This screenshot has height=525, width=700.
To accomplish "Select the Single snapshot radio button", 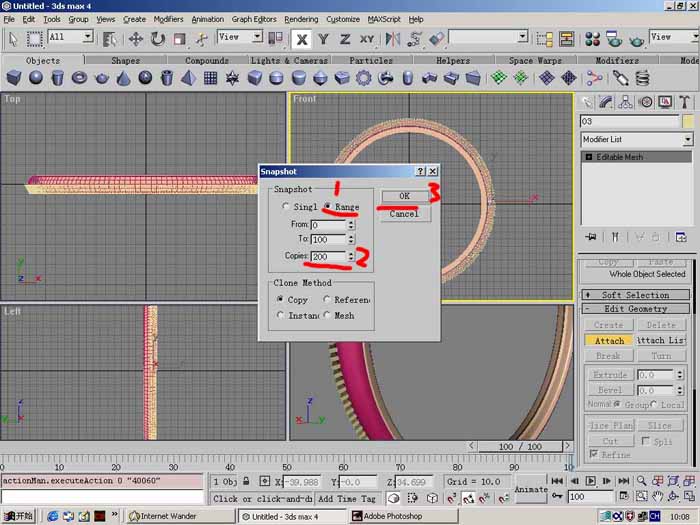I will coord(286,206).
